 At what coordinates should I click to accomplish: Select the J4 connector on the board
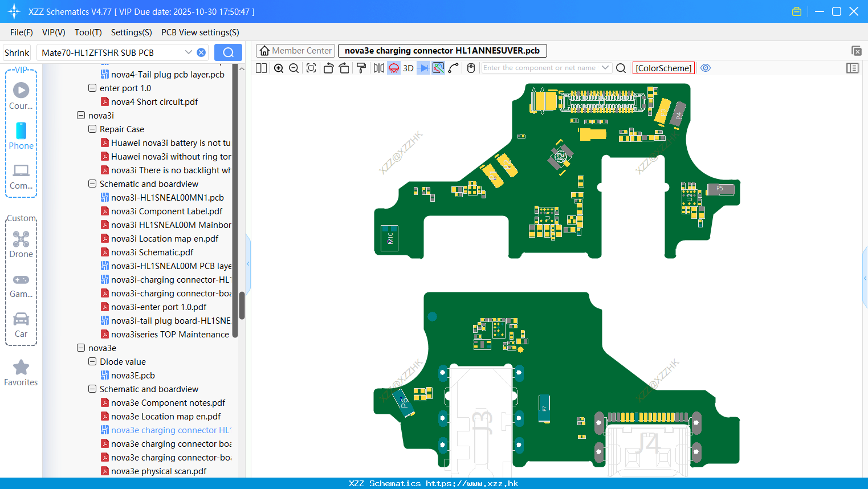[648, 443]
